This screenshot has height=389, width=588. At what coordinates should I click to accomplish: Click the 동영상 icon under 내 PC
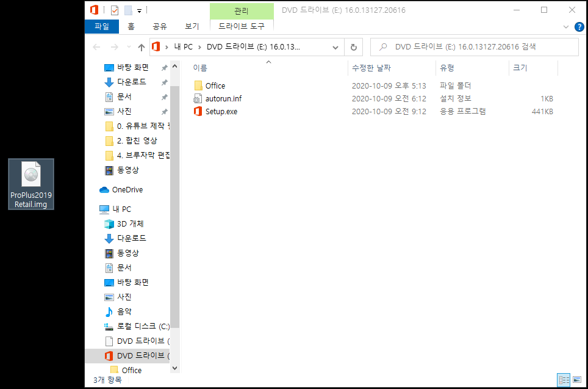(109, 253)
